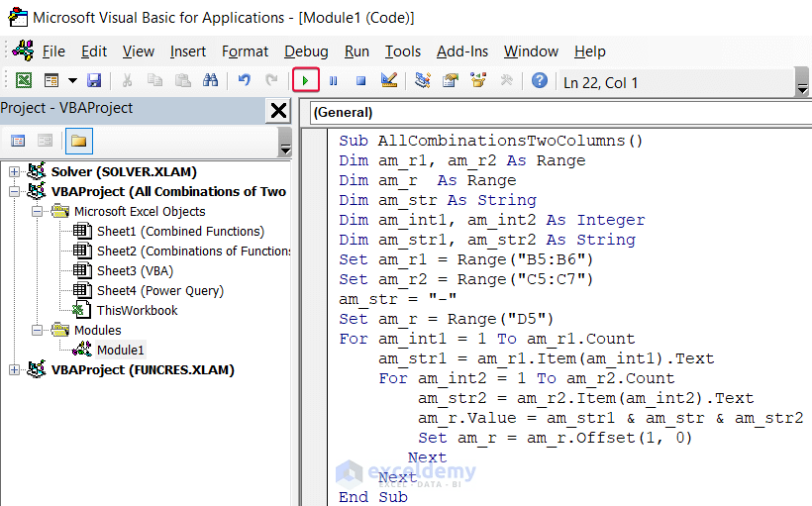Click the Redo arrow icon

[271, 80]
